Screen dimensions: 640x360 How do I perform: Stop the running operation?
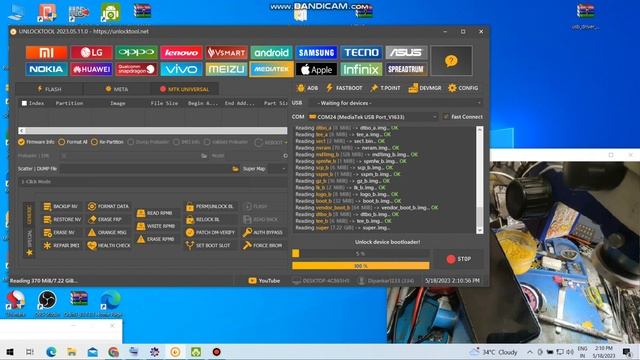tap(458, 259)
